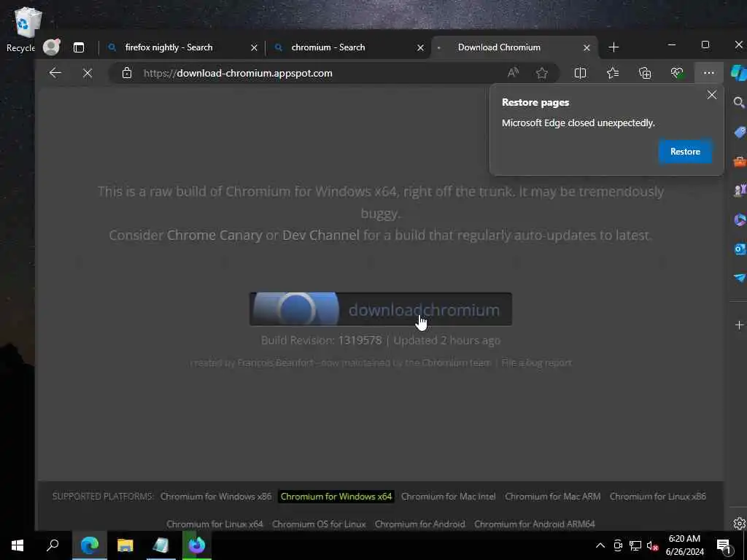This screenshot has width=747, height=560.
Task: Open the profile avatar menu
Action: click(x=52, y=47)
